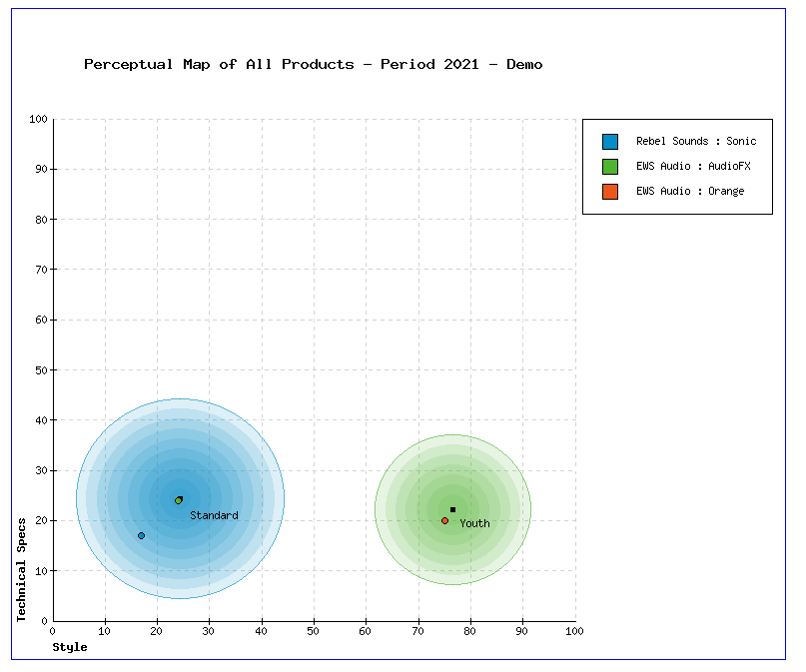
Task: Click the 'Technical Specs' vertical axis label
Action: (x=22, y=569)
